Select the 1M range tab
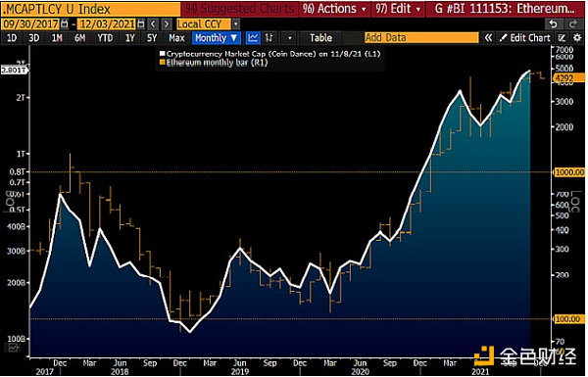Image resolution: width=588 pixels, height=377 pixels. (x=57, y=38)
